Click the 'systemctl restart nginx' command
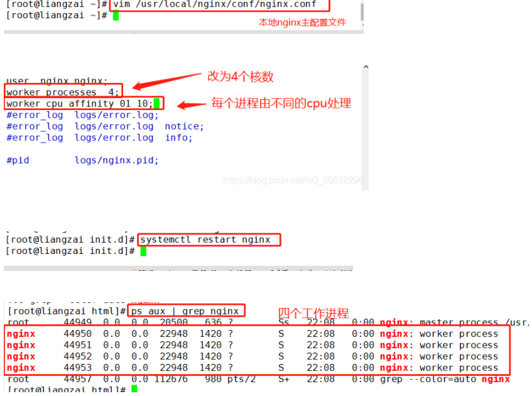 pyautogui.click(x=205, y=239)
